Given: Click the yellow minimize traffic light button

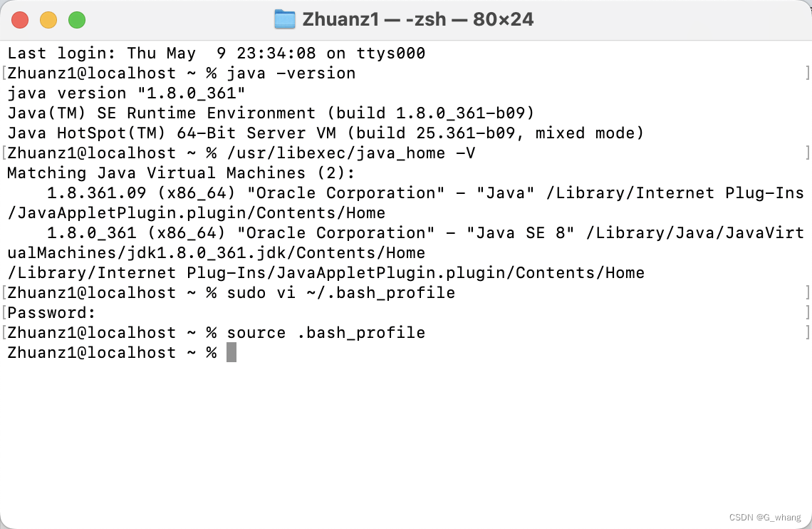Looking at the screenshot, I should [48, 20].
